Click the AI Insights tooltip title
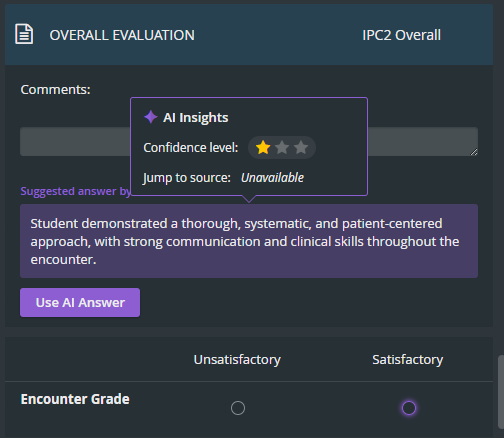 [x=196, y=117]
